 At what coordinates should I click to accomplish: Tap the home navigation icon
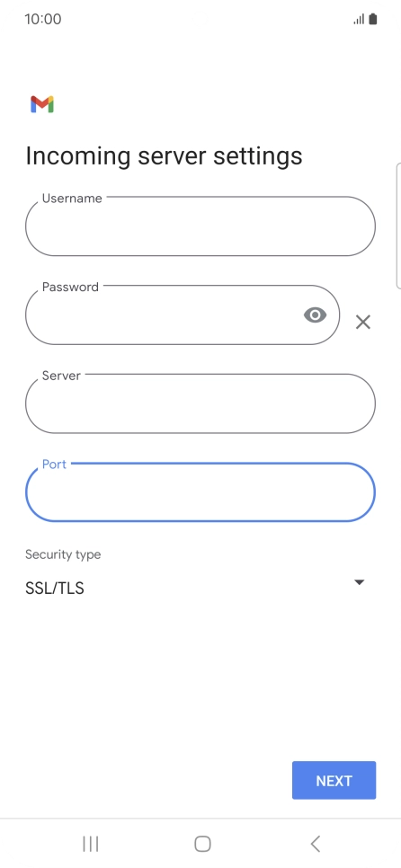pyautogui.click(x=202, y=844)
